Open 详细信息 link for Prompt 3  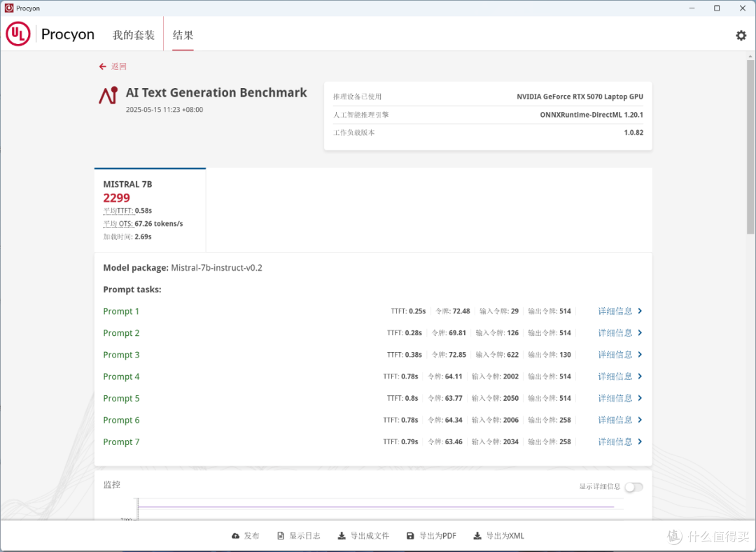[615, 355]
